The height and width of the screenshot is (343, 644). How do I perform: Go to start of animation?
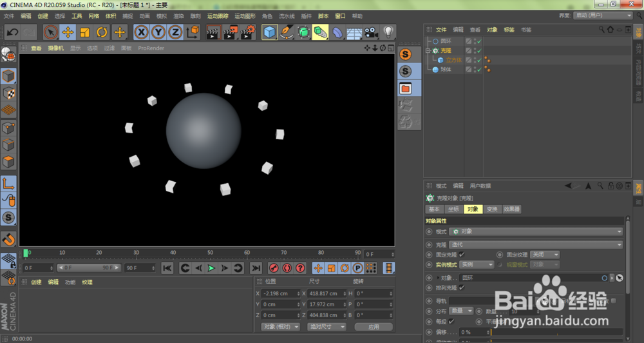click(167, 268)
